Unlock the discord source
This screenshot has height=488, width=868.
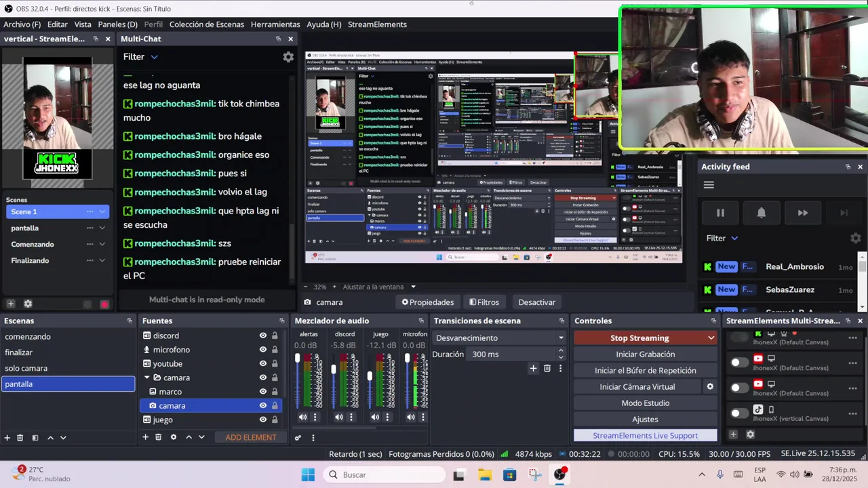pos(275,335)
